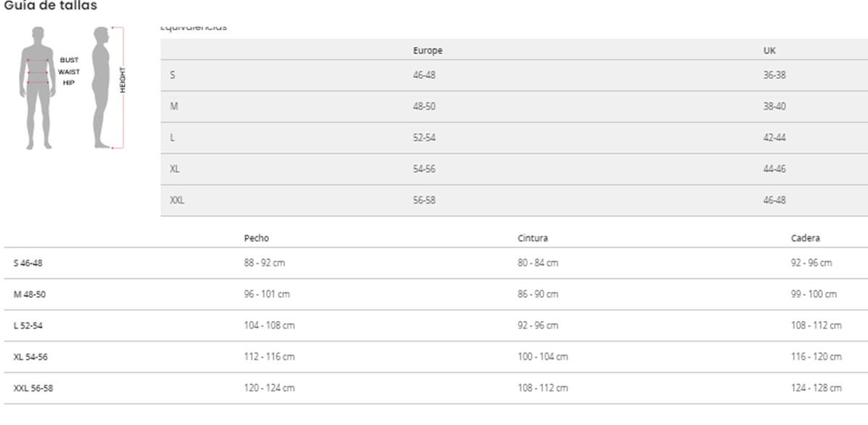Click the HEIGHT vertical label
868x425 pixels.
point(123,80)
